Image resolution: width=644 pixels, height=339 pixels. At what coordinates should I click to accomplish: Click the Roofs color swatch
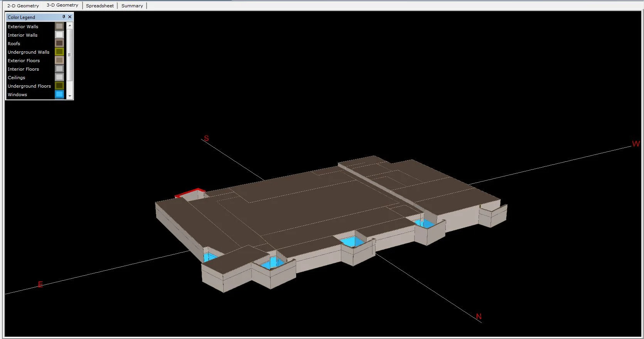click(x=59, y=43)
